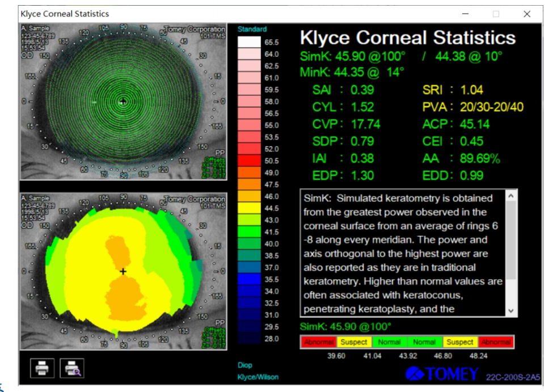Click the 44.38 @ 10° SimK value
Image resolution: width=557 pixels, height=392 pixels.
pos(469,56)
